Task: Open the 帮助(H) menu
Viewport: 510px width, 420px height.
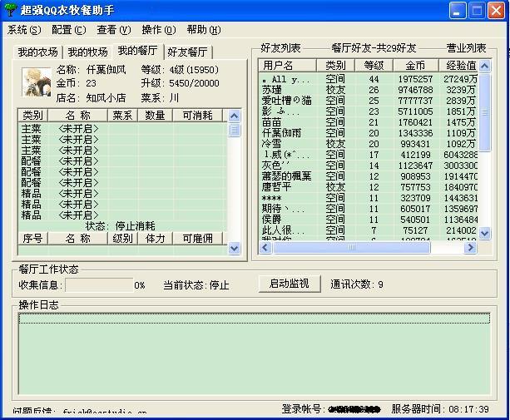Action: pyautogui.click(x=204, y=30)
